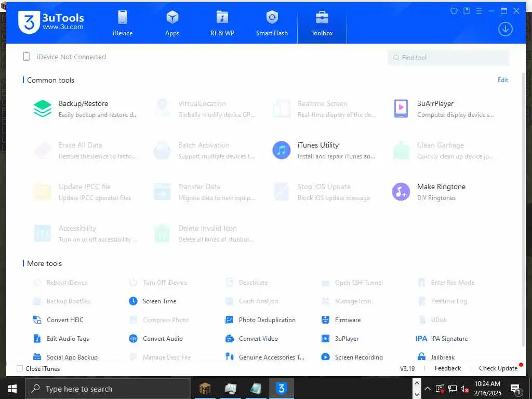Click the V3.19 version text

pos(407,368)
